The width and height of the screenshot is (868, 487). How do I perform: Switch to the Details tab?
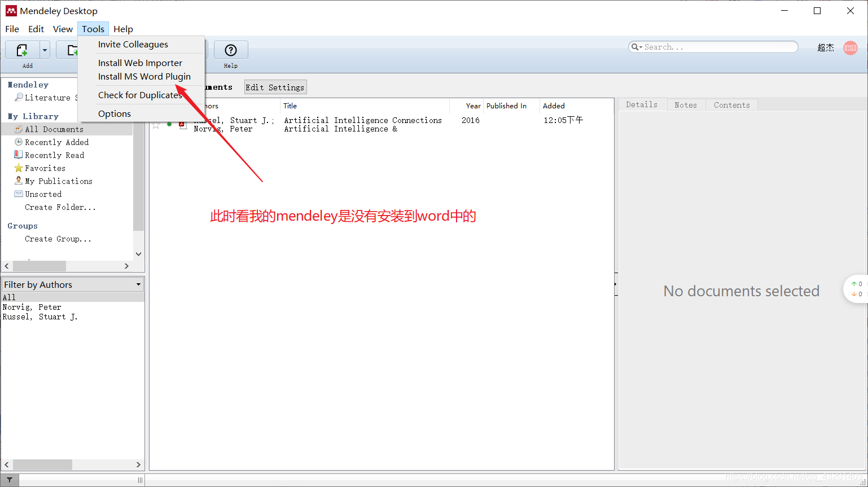click(642, 104)
